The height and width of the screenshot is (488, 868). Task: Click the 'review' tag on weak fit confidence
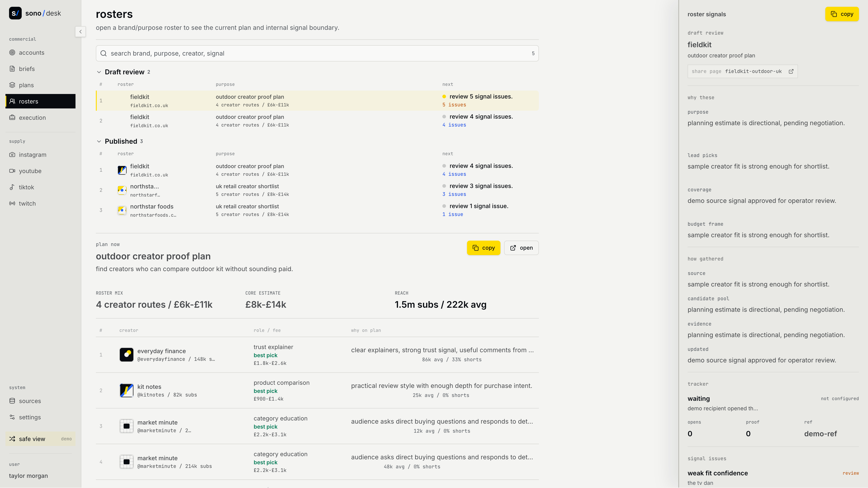tap(850, 473)
